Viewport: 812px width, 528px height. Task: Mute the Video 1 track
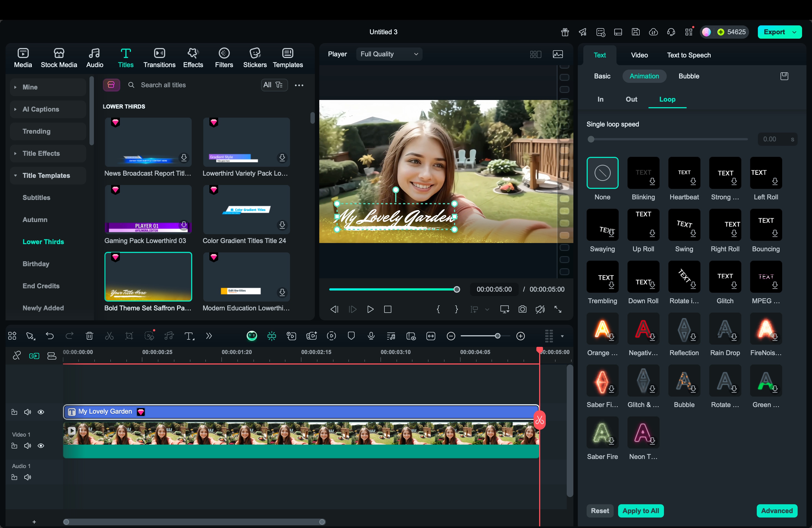coord(28,446)
